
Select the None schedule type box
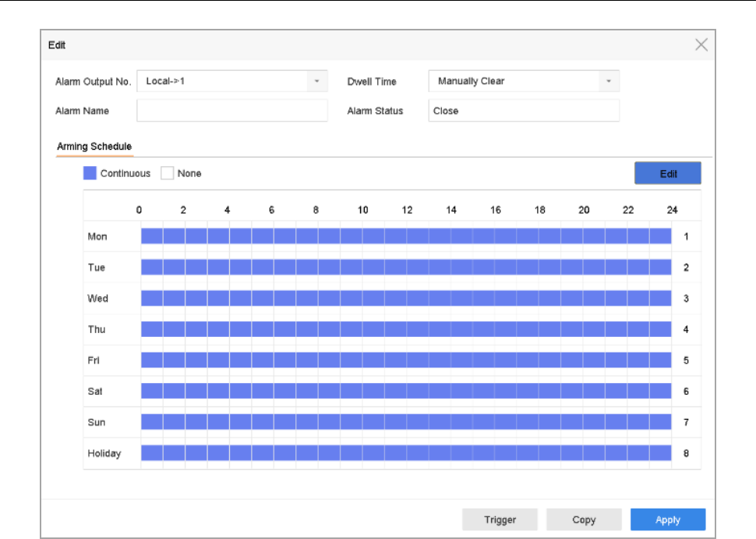point(167,173)
